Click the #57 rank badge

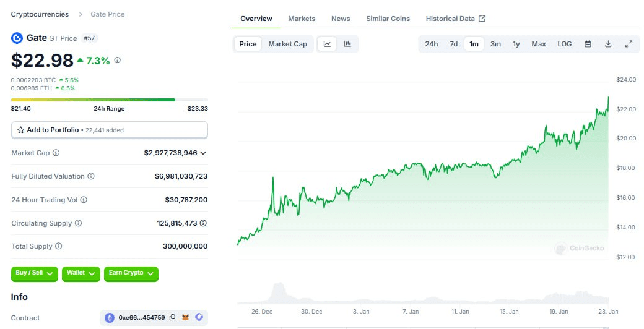(89, 38)
